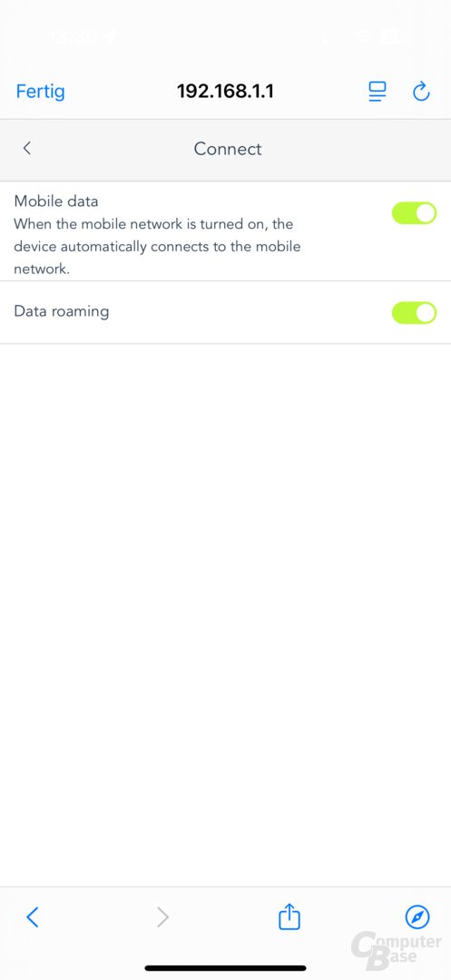
Task: Click the empty white page area
Action: [225, 612]
